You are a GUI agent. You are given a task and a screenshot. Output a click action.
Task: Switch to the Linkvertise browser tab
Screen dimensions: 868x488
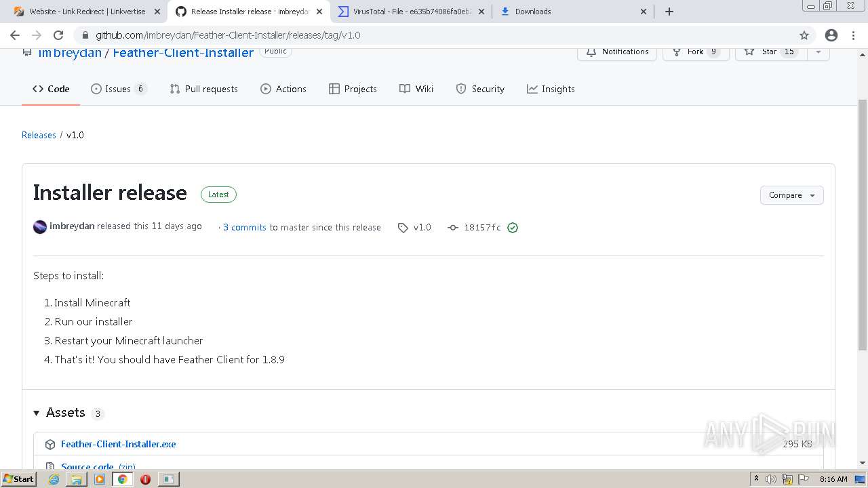[x=87, y=12]
